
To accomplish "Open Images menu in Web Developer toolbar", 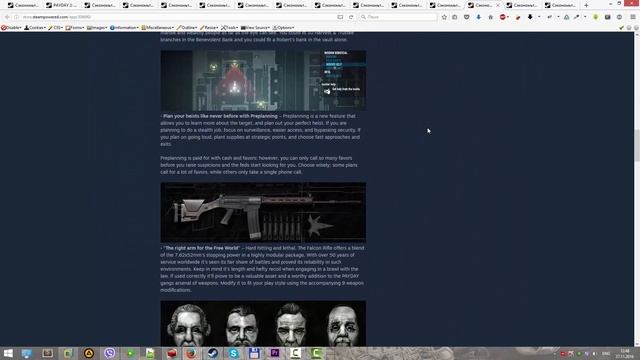I will tap(97, 28).
